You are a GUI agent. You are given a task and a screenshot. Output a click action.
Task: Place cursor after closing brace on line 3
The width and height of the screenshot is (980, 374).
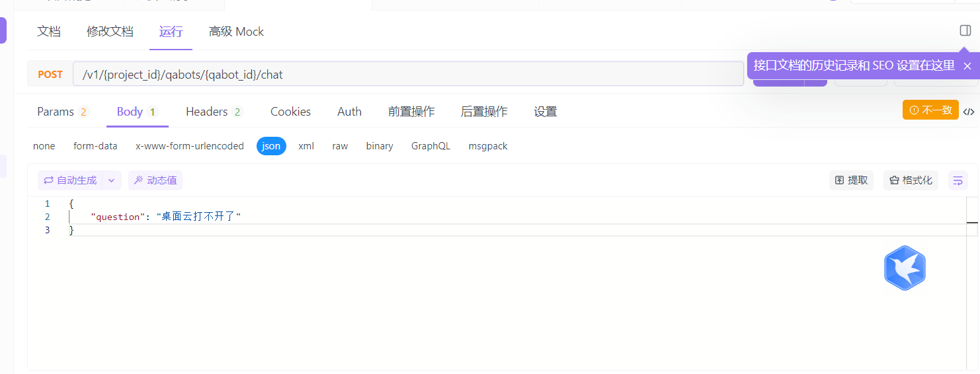pyautogui.click(x=75, y=230)
